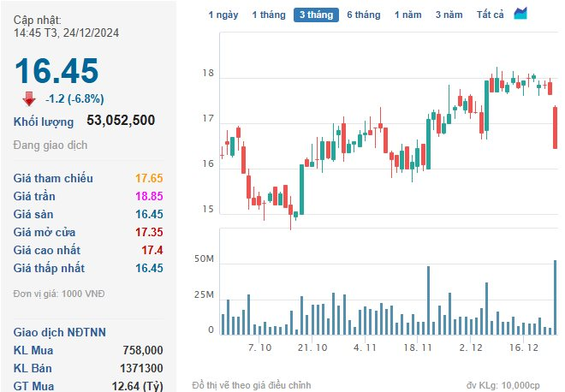Image resolution: width=565 pixels, height=392 pixels.
Task: Click the 'GT Mua' value 12.64 (Tỷ)
Action: 137,386
